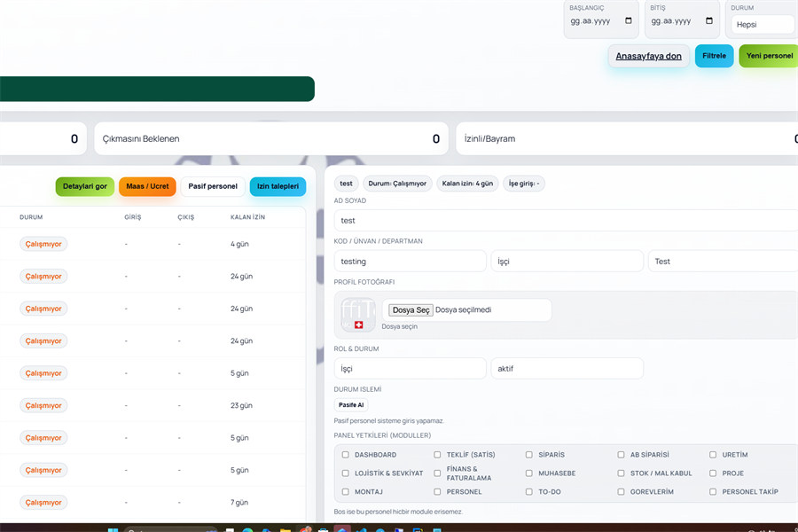
Task: Follow the Anasayfaya don link
Action: coord(648,56)
